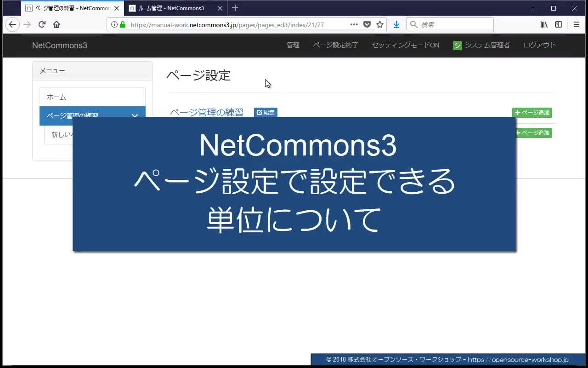Click the ページ管理の練習 page link
Viewport: 588px width, 368px height.
coord(207,112)
